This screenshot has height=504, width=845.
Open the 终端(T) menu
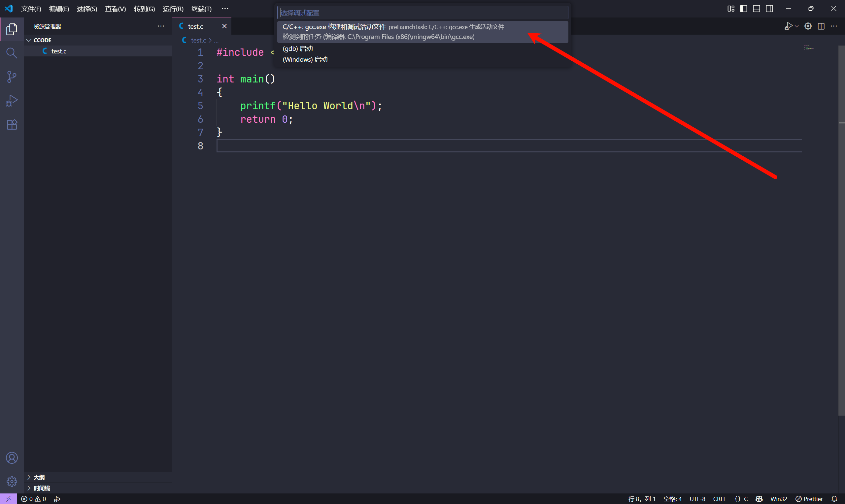201,9
